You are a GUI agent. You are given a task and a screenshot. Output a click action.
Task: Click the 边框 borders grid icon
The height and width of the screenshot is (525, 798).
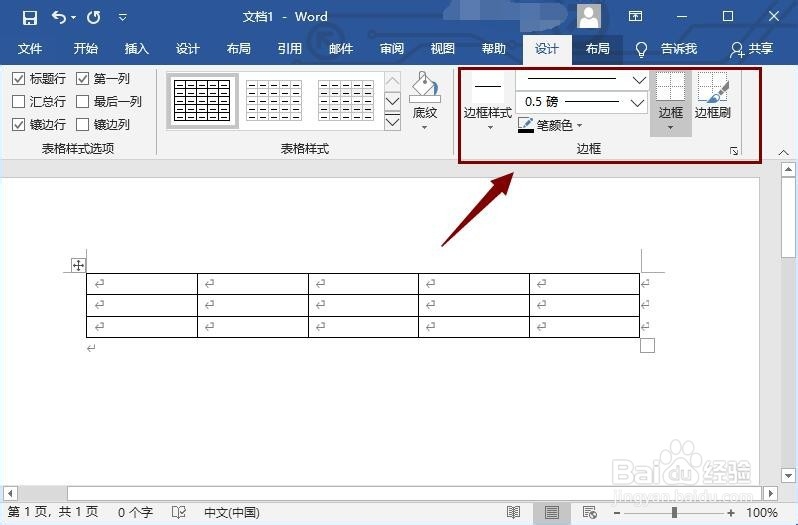pos(670,86)
